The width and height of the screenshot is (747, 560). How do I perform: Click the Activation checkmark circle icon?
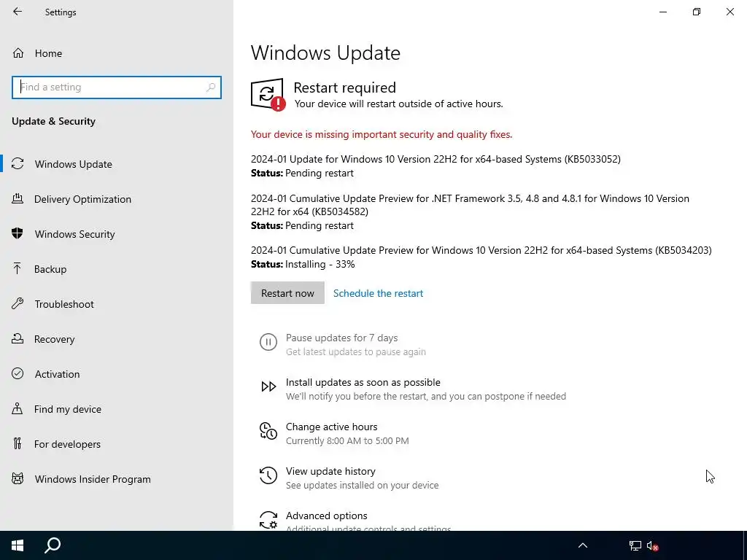pos(18,373)
